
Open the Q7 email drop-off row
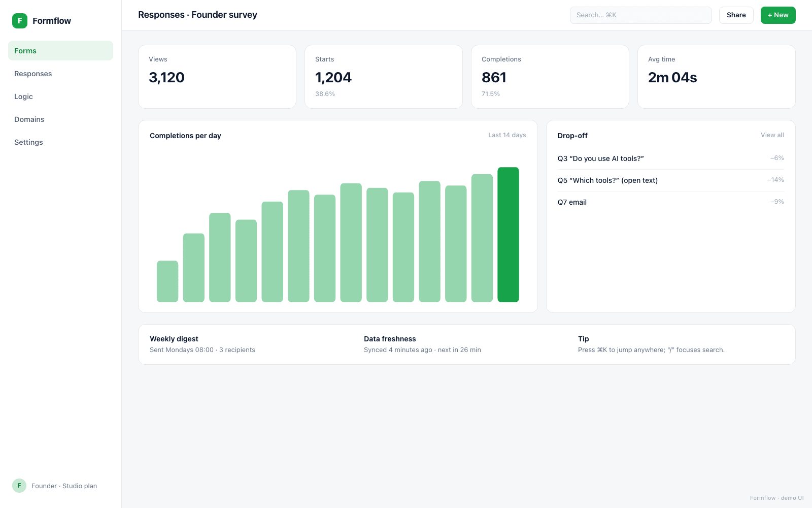(x=670, y=202)
